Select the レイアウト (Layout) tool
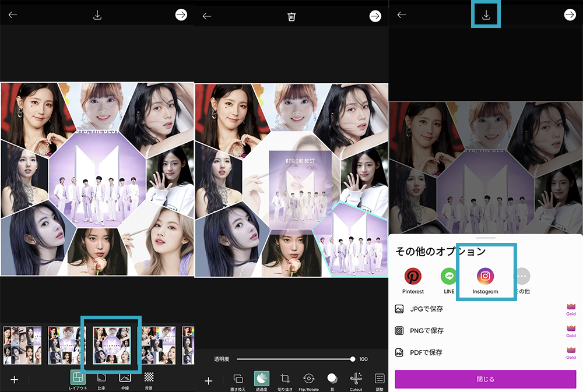583x392 pixels. pos(78,379)
